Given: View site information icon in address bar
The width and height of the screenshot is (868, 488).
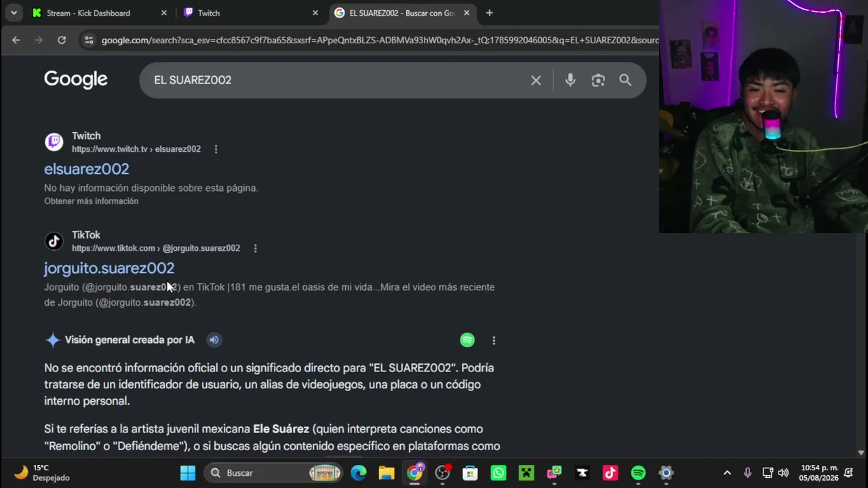Looking at the screenshot, I should pyautogui.click(x=89, y=40).
